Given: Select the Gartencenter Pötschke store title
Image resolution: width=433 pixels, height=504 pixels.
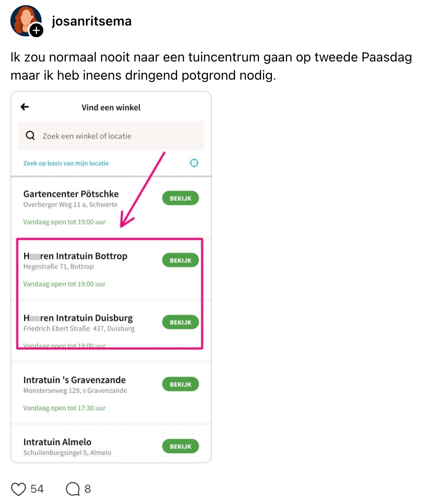Looking at the screenshot, I should point(71,194).
